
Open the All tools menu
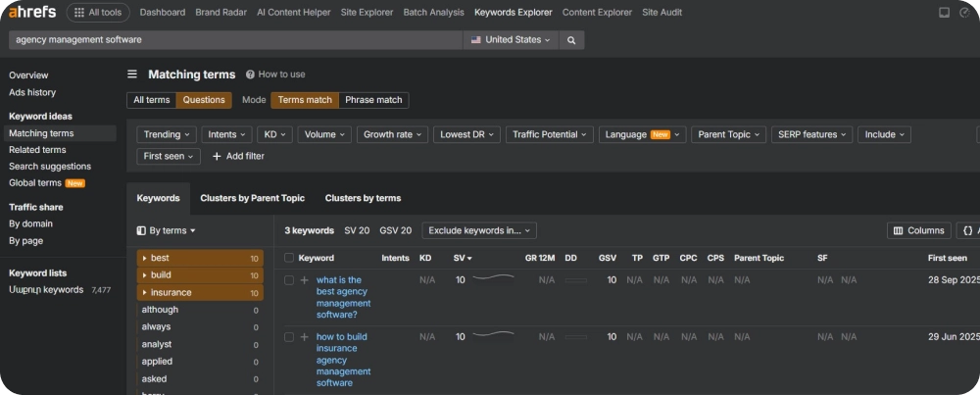click(98, 13)
